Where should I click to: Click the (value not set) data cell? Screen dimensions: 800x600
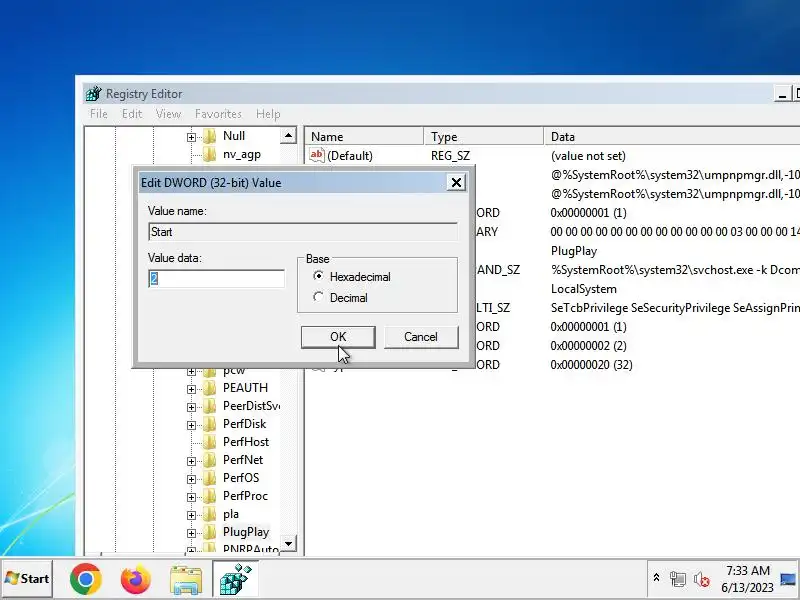[x=588, y=156]
